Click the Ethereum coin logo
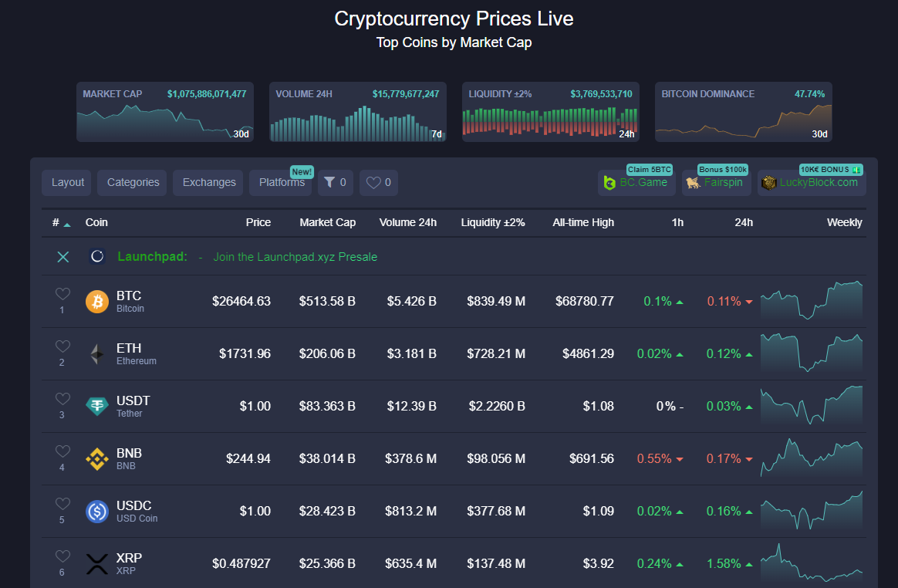 coord(97,354)
